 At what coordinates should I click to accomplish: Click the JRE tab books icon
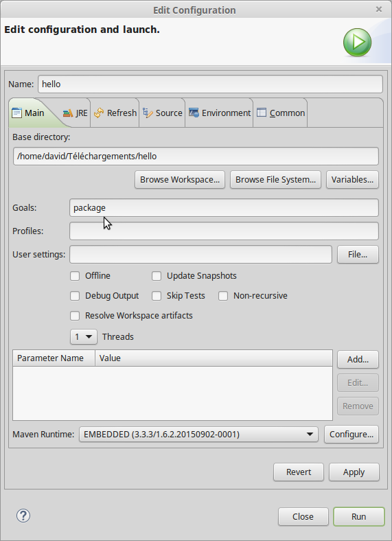pyautogui.click(x=68, y=113)
